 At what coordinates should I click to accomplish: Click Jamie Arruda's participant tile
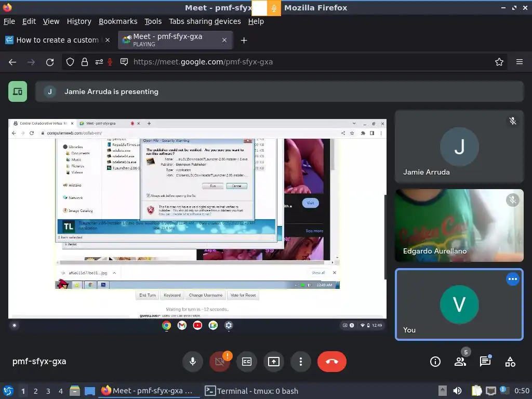tap(459, 147)
